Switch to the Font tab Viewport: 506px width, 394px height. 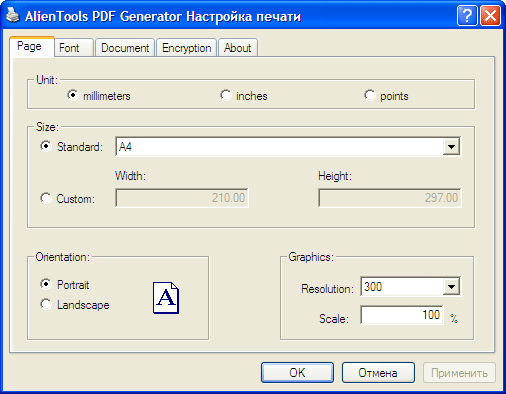[73, 48]
